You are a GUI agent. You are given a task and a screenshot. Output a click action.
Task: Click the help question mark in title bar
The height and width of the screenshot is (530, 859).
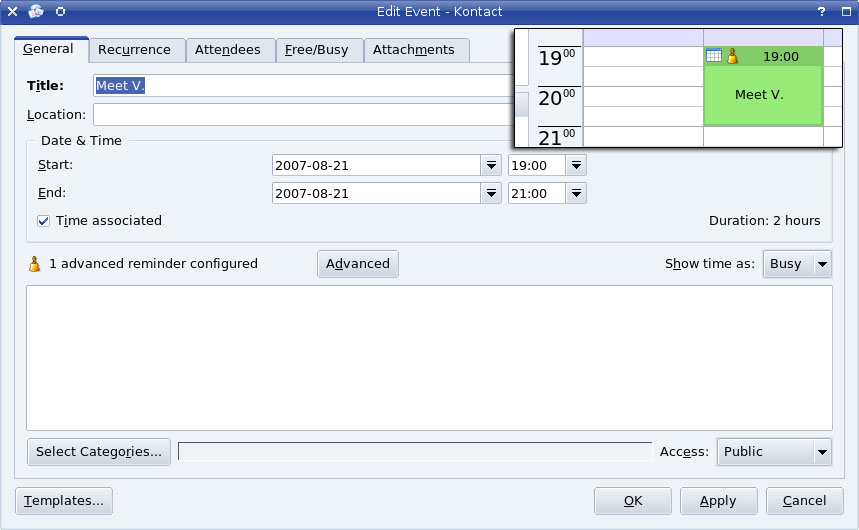[x=821, y=12]
